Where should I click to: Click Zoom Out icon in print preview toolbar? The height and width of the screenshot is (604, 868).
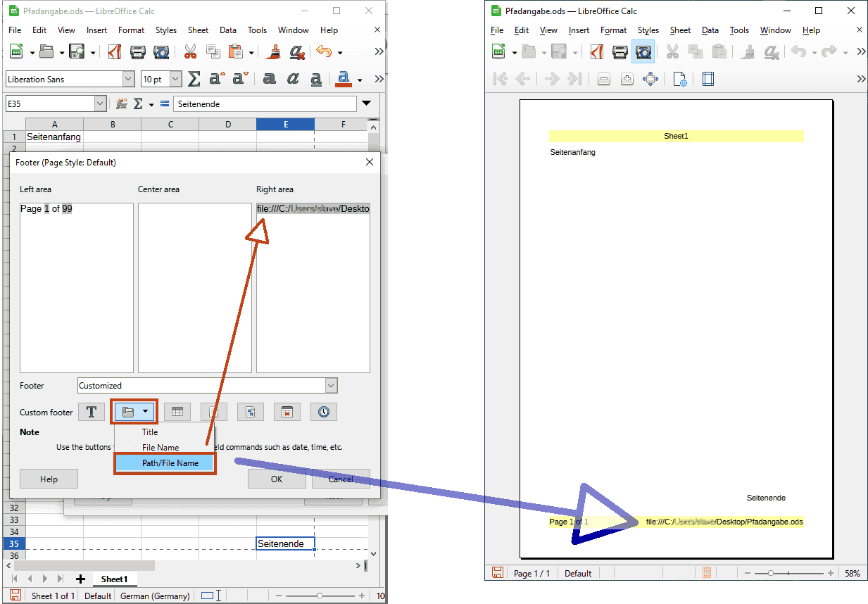(x=604, y=79)
